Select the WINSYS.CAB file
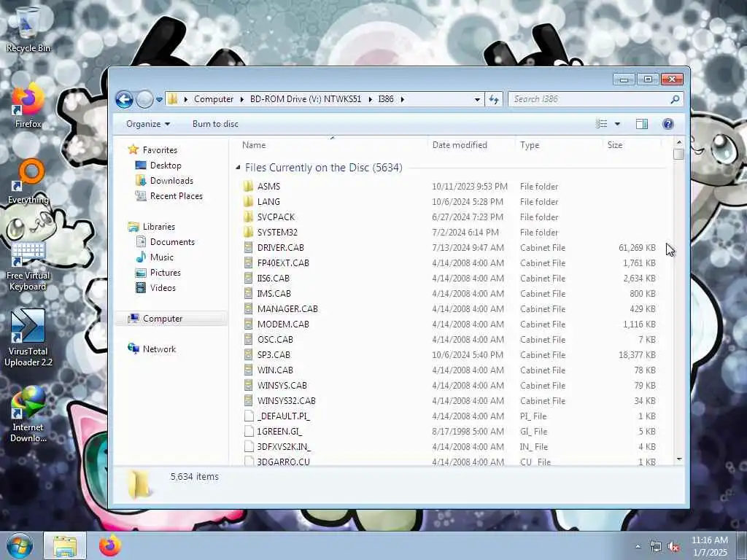This screenshot has width=747, height=560. [x=282, y=385]
